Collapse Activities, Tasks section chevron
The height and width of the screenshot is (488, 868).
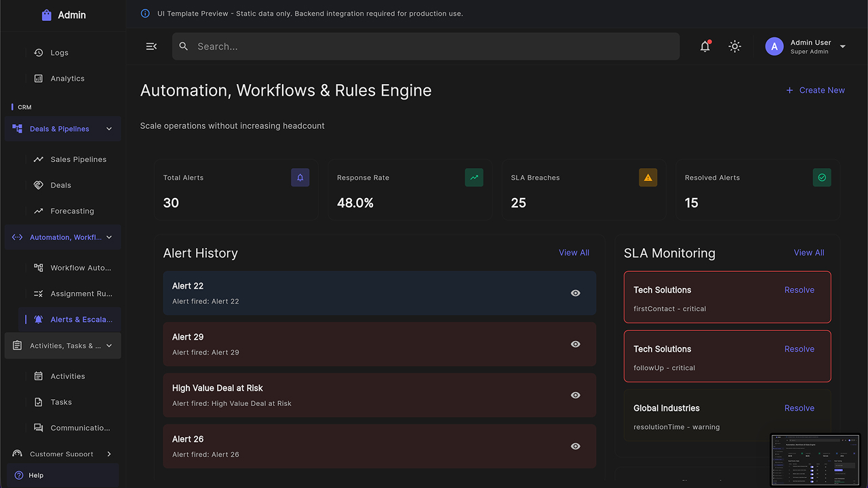pyautogui.click(x=109, y=346)
